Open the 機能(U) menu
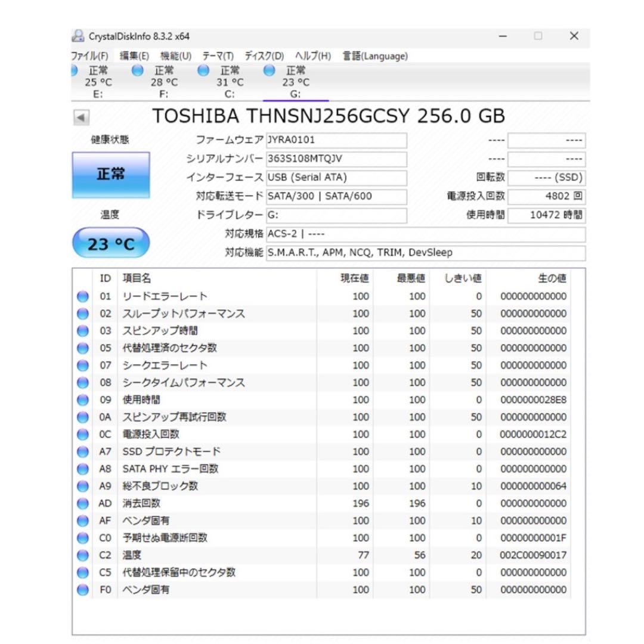The width and height of the screenshot is (644, 644). (x=176, y=56)
